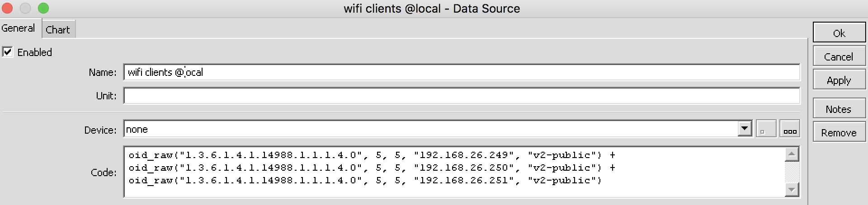Click the small square button beside Device

(766, 129)
